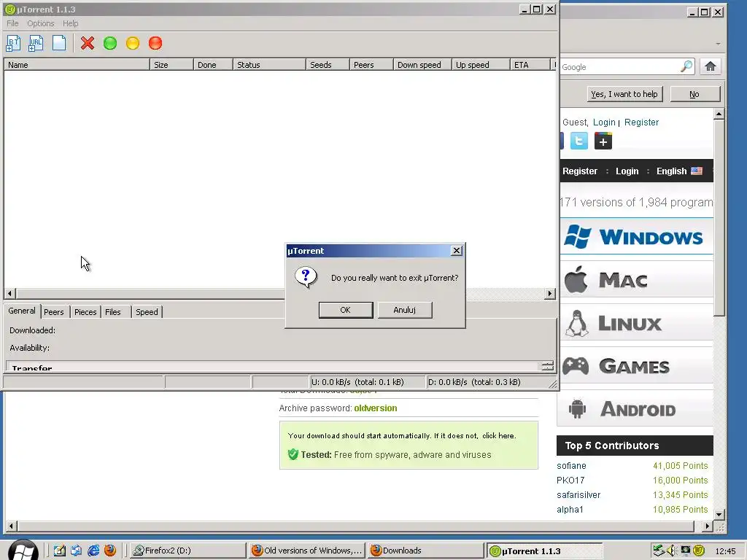Click the No button in Firefox infobar
This screenshot has height=560, width=747.
(694, 94)
